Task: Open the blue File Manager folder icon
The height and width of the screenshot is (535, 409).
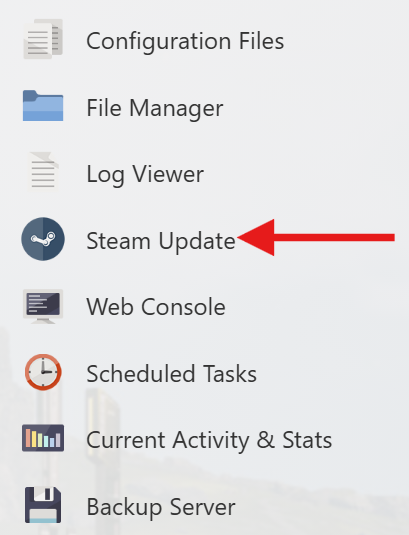Action: (x=43, y=105)
